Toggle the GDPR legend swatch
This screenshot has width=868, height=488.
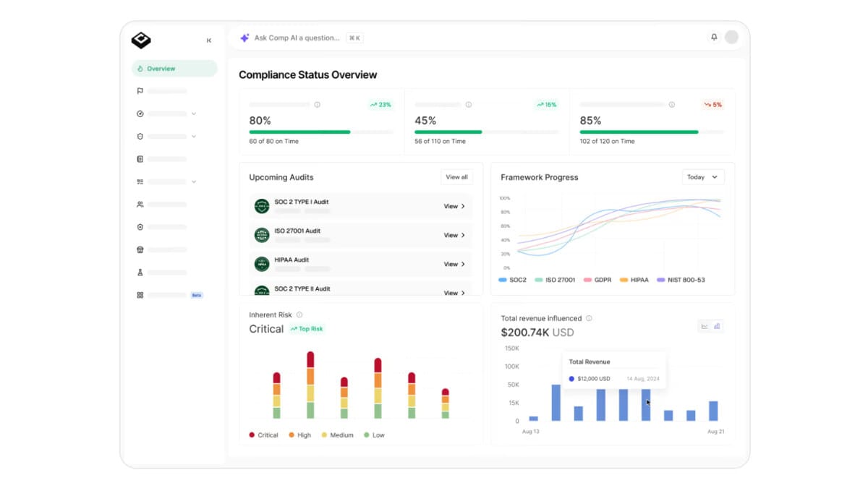point(587,280)
